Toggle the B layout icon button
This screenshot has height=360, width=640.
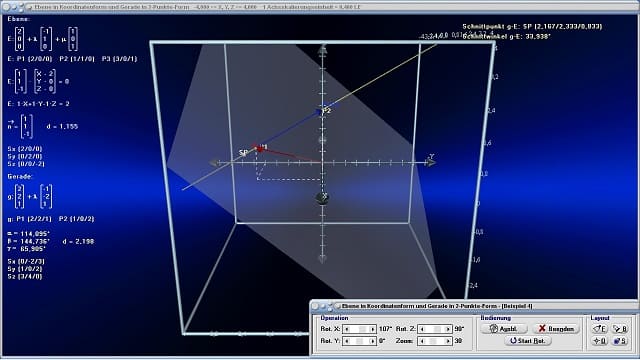coord(620,329)
